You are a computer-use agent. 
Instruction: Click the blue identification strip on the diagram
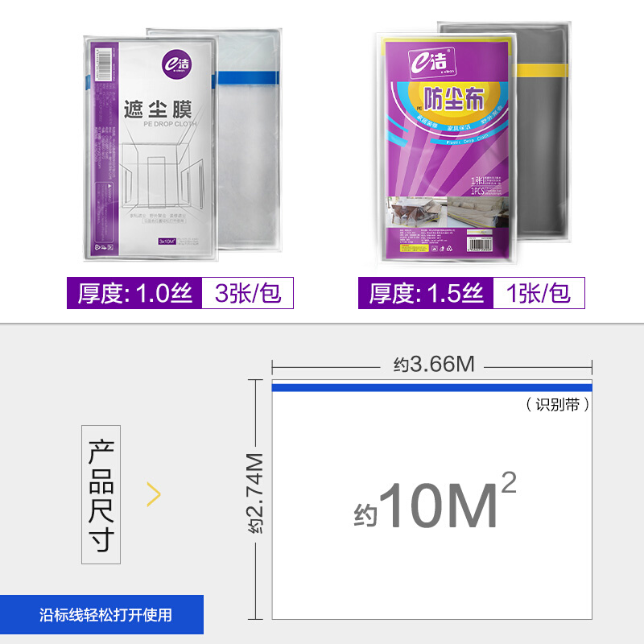coord(431,388)
